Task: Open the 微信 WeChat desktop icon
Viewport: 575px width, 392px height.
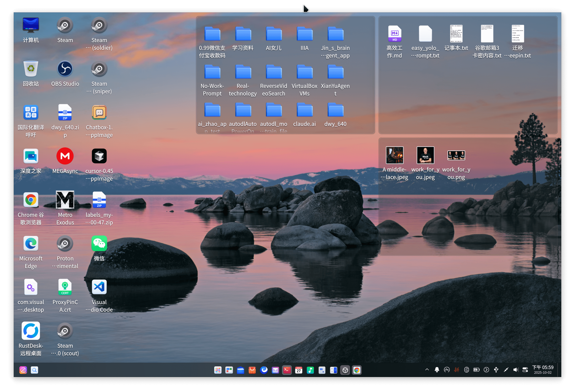Action: (99, 244)
